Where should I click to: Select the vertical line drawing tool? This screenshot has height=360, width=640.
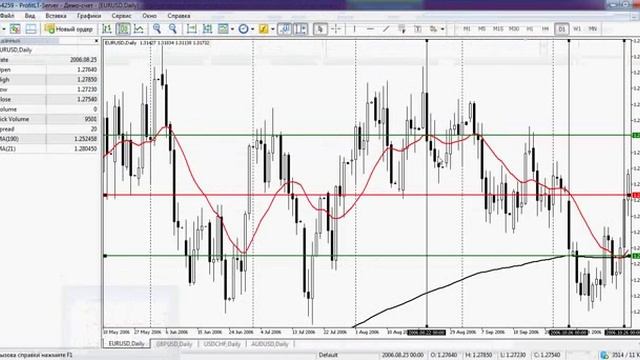coord(354,29)
